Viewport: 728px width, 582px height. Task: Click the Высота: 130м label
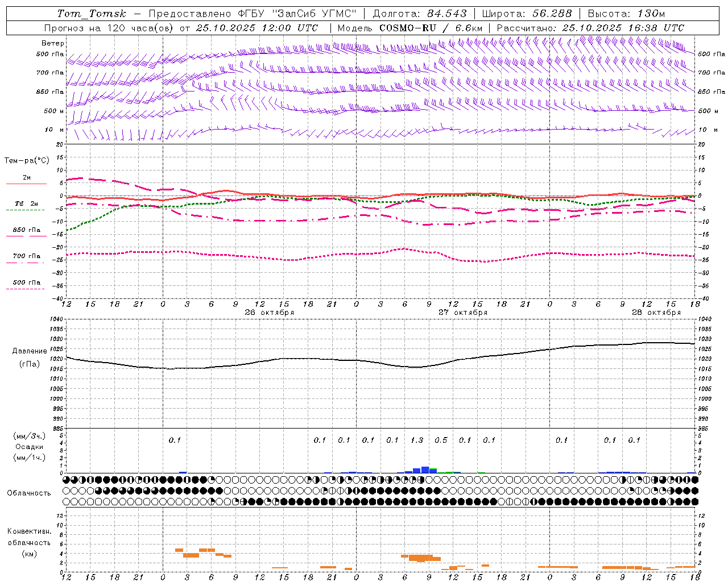click(626, 14)
